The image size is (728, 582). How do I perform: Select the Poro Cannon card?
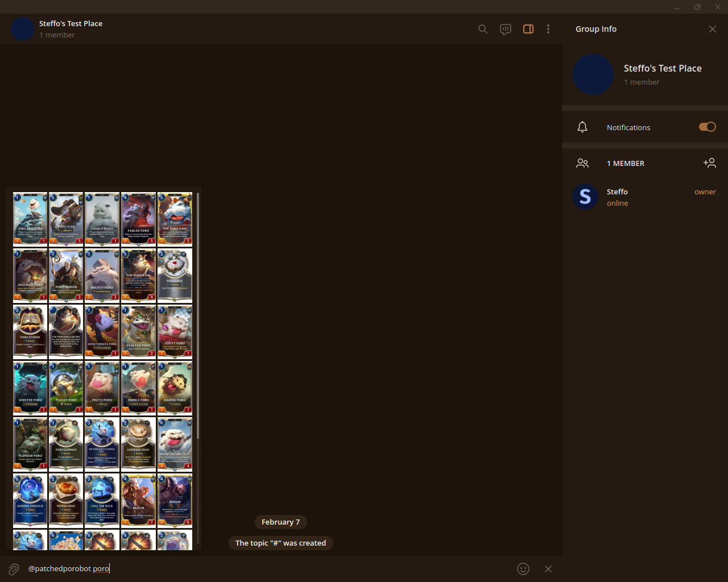pos(66,444)
